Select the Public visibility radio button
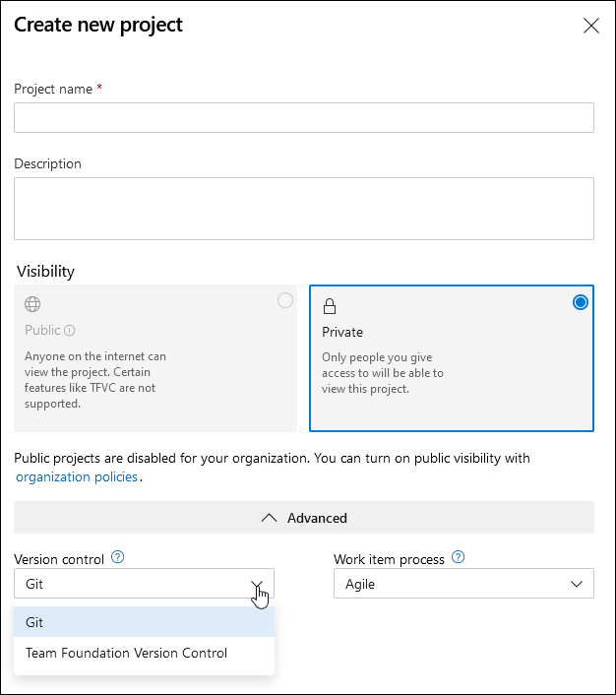The width and height of the screenshot is (616, 695). [x=285, y=301]
